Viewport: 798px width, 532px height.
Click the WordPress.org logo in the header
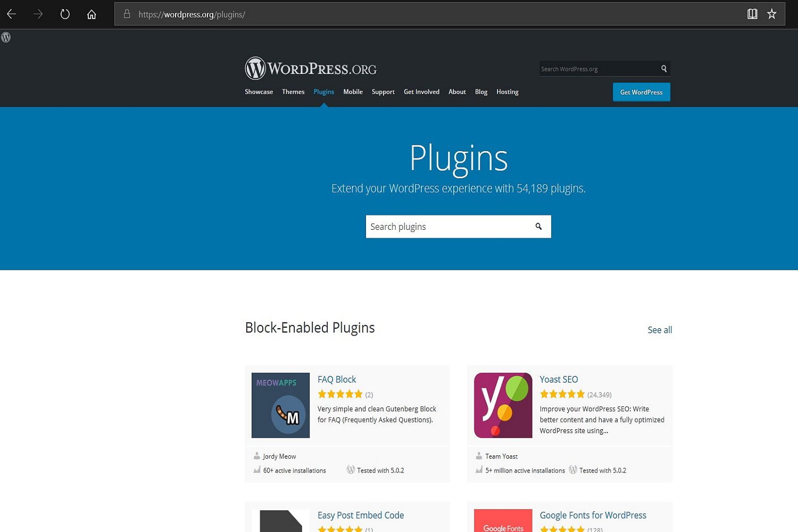[x=310, y=68]
